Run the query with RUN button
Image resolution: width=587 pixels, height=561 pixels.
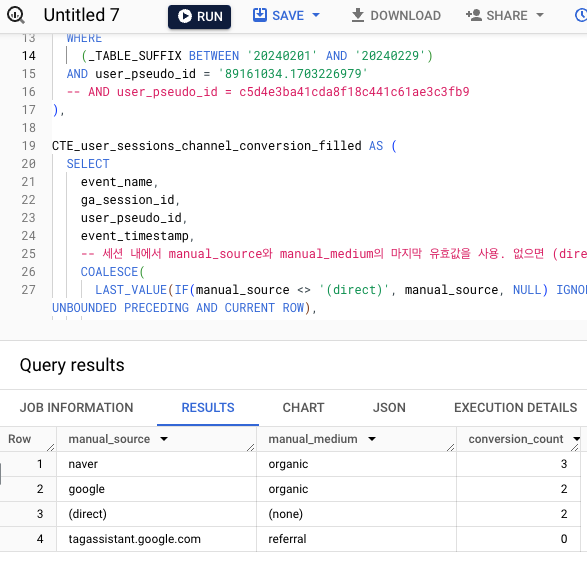199,17
